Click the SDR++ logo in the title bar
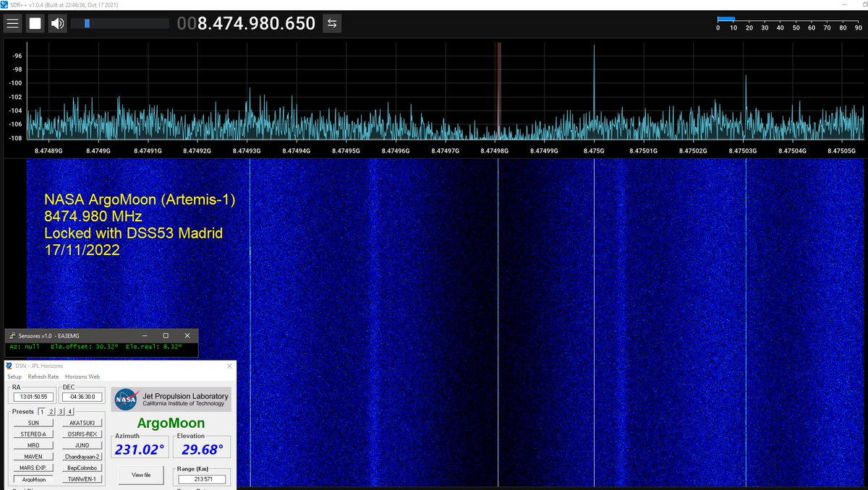Screen dimensions: 868x490 tap(6, 4)
